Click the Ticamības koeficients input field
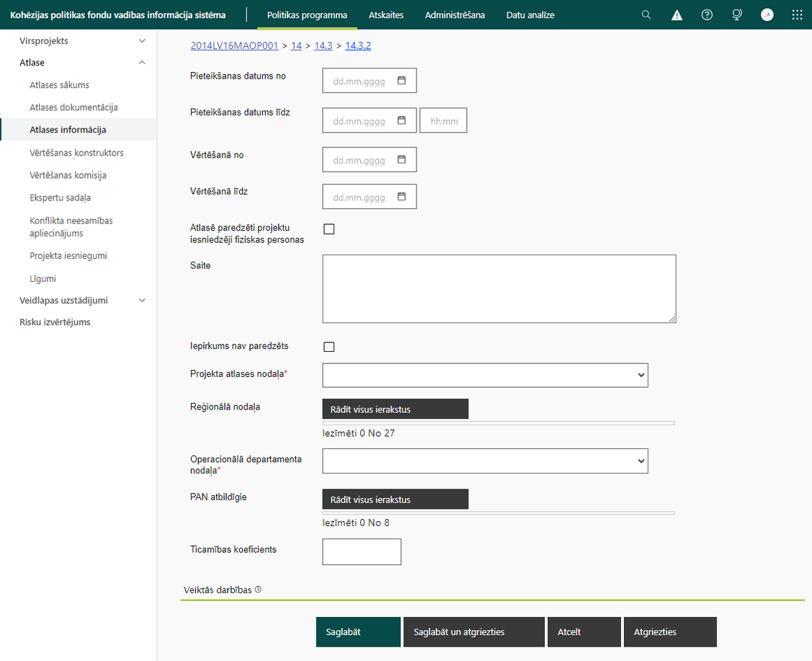Image resolution: width=812 pixels, height=661 pixels. (362, 551)
